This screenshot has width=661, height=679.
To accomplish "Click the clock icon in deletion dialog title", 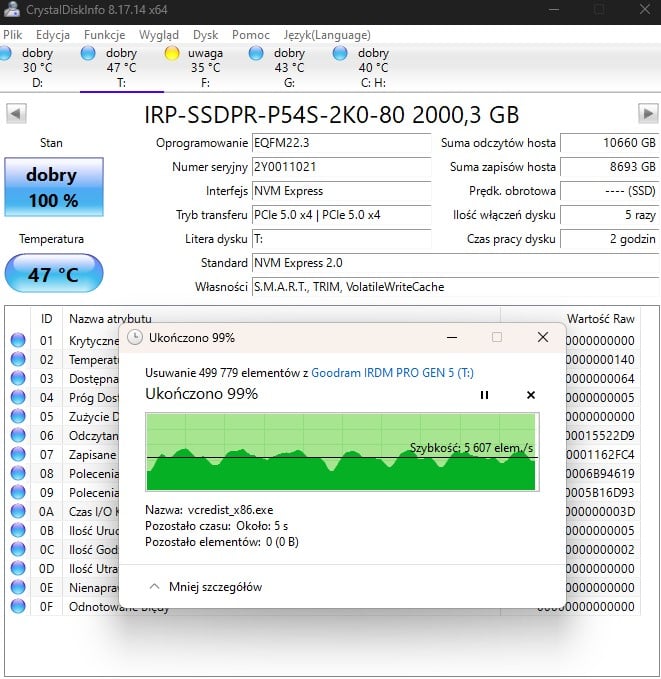I will 135,337.
